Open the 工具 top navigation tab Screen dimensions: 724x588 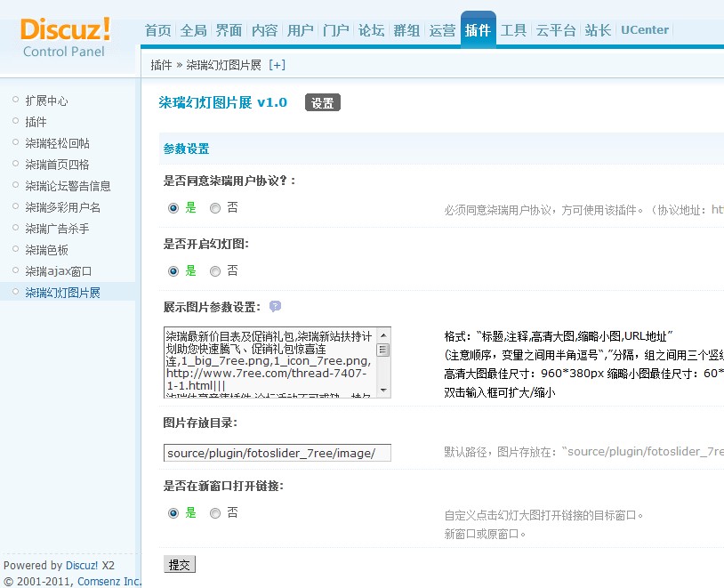513,30
